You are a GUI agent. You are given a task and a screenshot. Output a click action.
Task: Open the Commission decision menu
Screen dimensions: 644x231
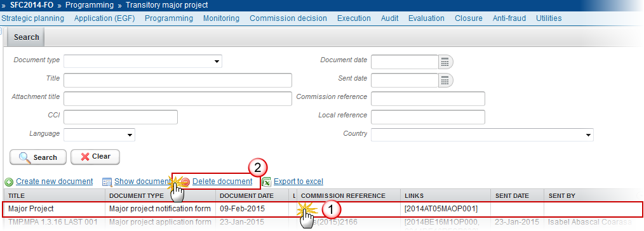288,18
